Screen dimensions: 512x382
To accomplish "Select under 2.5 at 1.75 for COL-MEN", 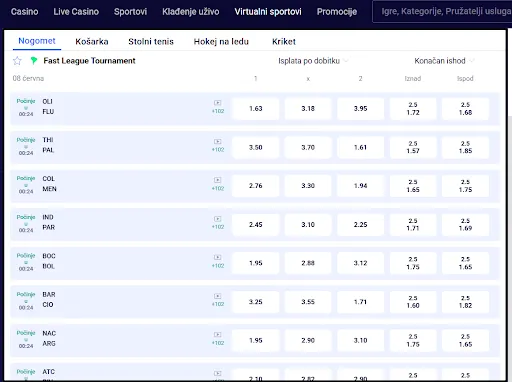I will pyautogui.click(x=465, y=186).
